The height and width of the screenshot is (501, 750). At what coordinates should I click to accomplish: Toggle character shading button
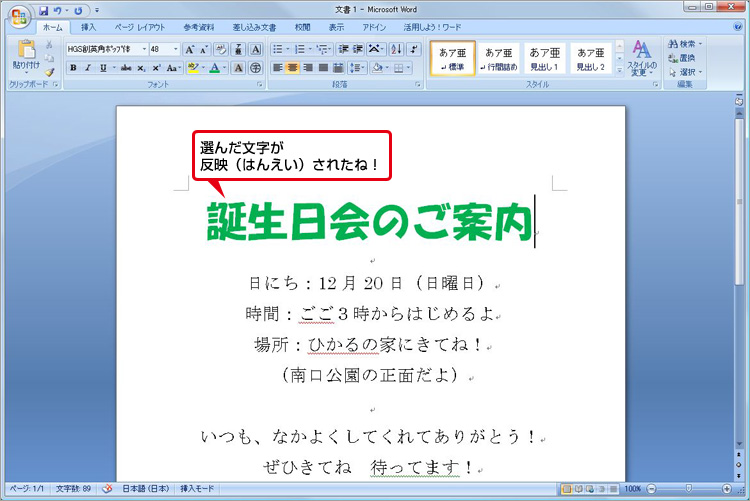pyautogui.click(x=238, y=68)
